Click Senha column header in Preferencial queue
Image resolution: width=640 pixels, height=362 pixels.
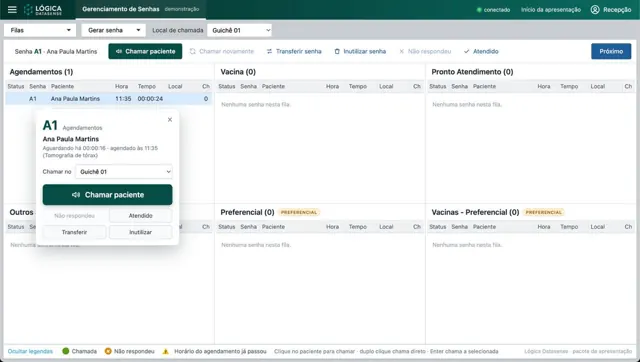point(248,227)
